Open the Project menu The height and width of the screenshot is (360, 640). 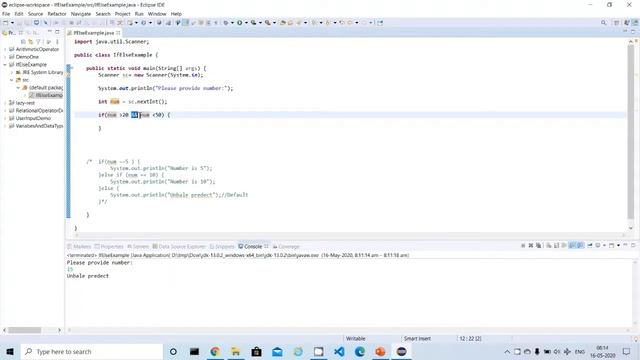point(122,14)
